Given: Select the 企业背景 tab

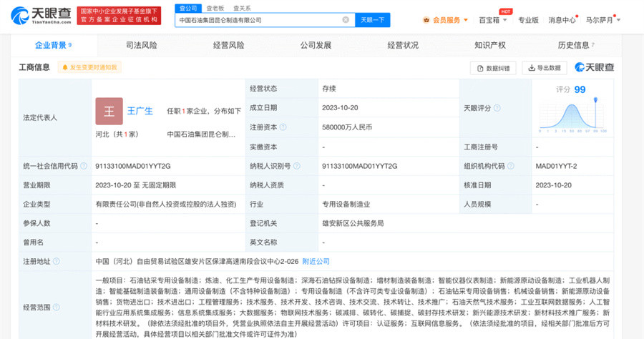Looking at the screenshot, I should [54, 45].
